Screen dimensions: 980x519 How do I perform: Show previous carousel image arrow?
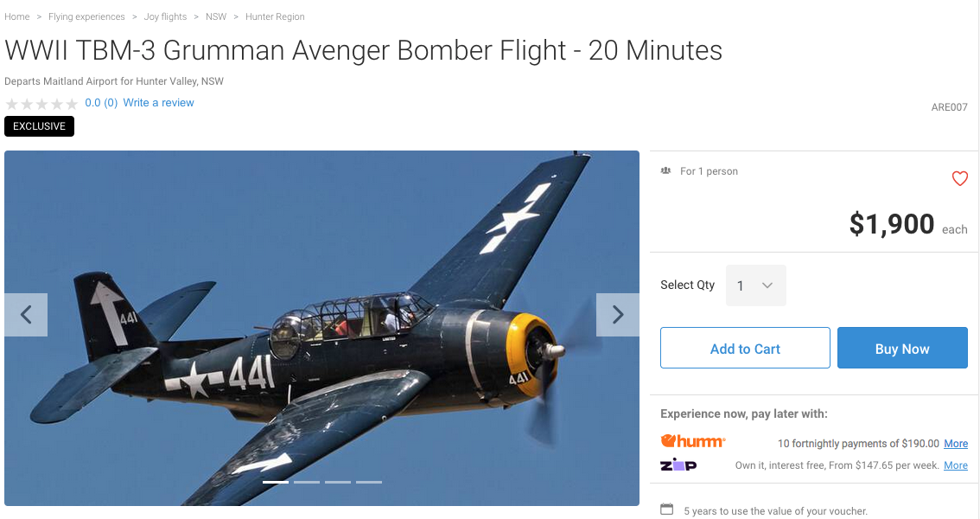[x=26, y=315]
